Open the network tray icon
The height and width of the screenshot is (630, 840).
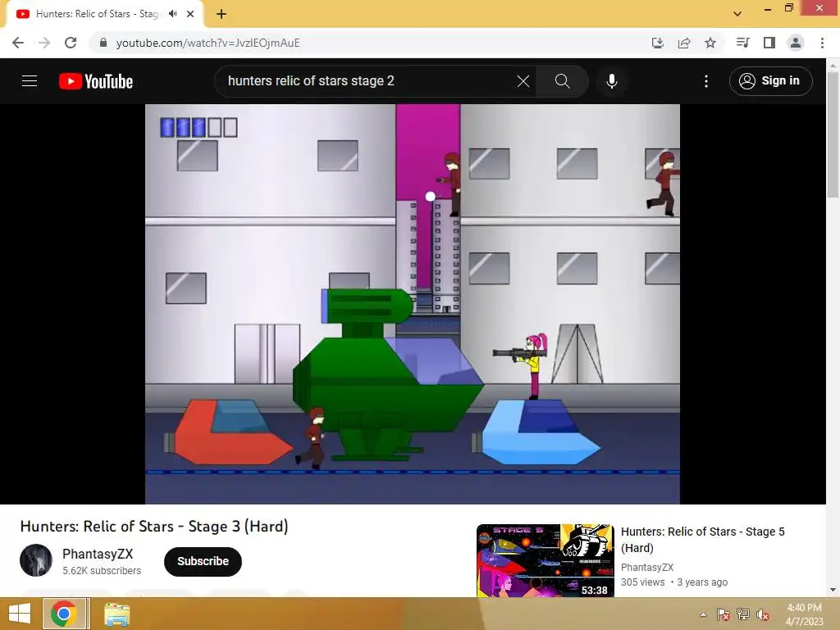(x=743, y=614)
